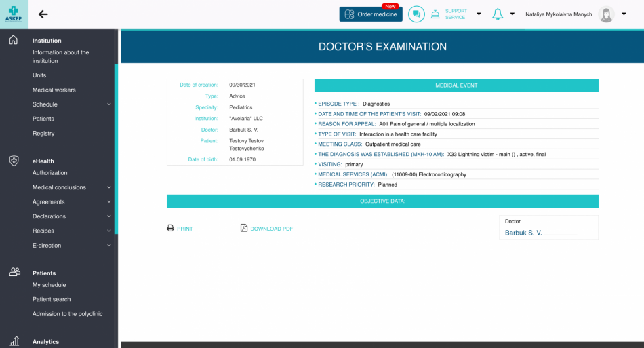Click the Print link

click(x=180, y=229)
